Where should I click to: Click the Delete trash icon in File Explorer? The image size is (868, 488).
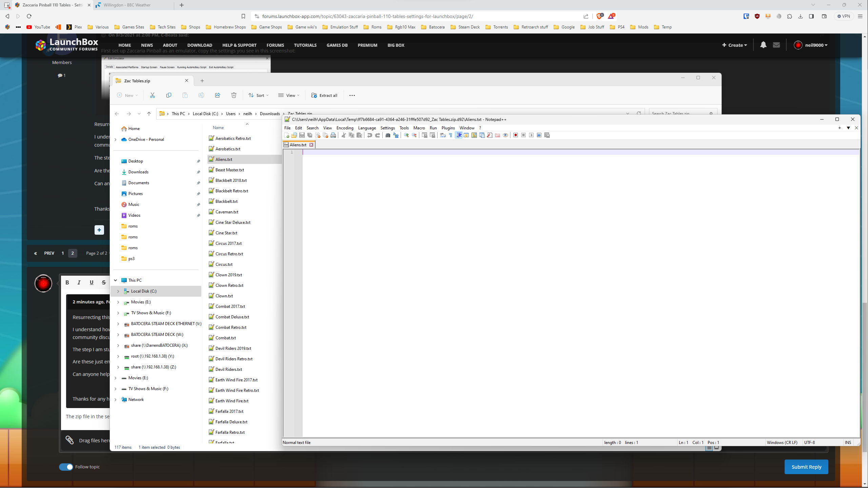234,96
